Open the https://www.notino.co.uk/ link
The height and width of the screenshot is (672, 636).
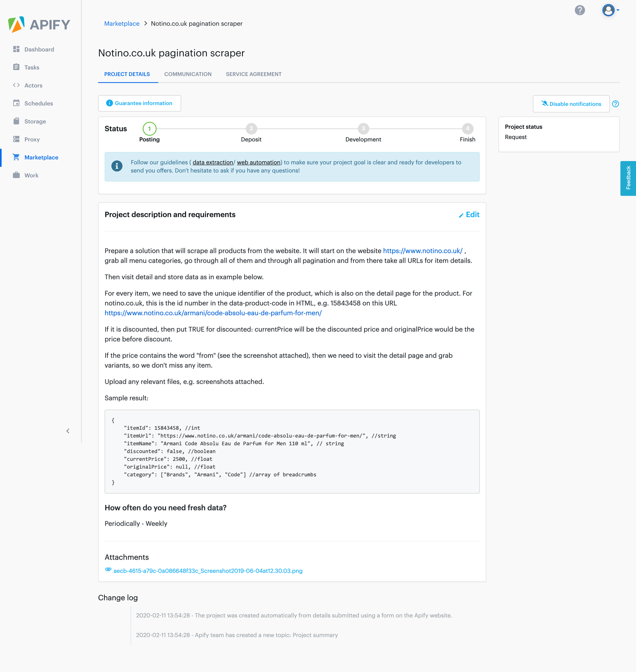(423, 251)
